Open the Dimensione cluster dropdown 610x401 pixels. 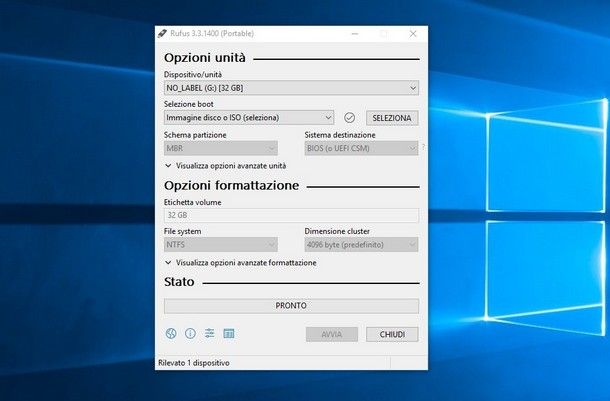(x=361, y=245)
